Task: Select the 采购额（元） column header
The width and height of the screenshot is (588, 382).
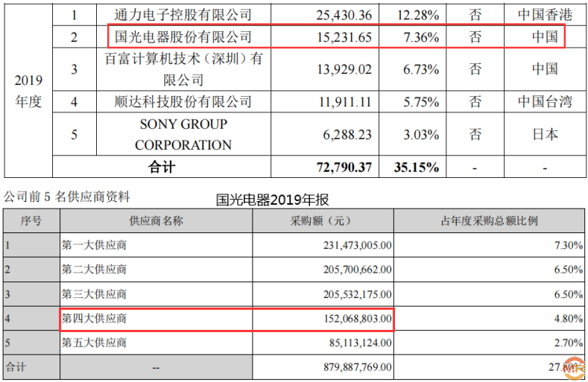Action: [323, 221]
